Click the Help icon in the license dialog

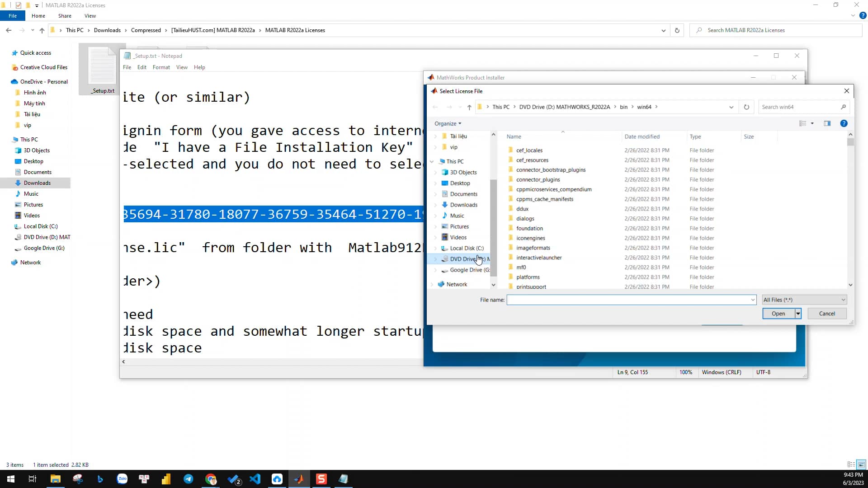pyautogui.click(x=844, y=123)
